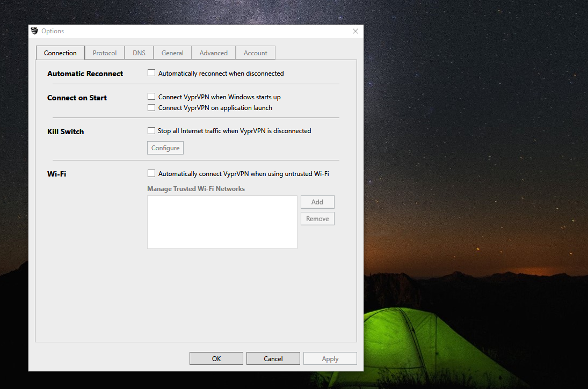This screenshot has width=588, height=389.
Task: Open the Account tab
Action: point(256,53)
